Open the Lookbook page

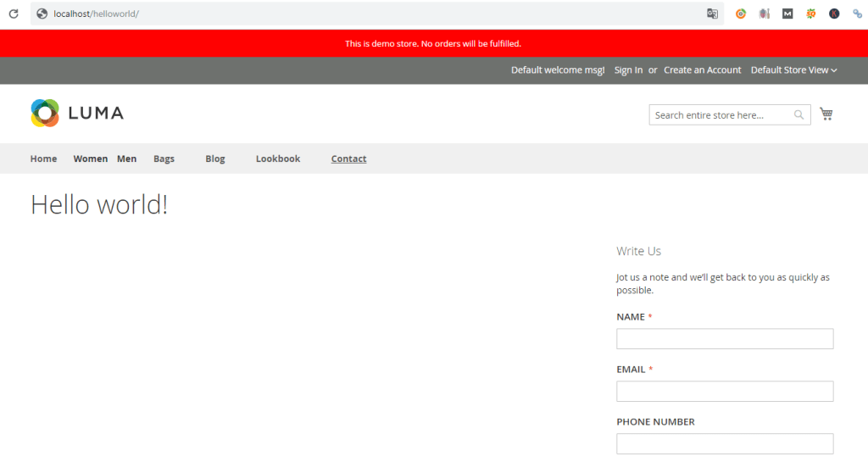pyautogui.click(x=278, y=159)
